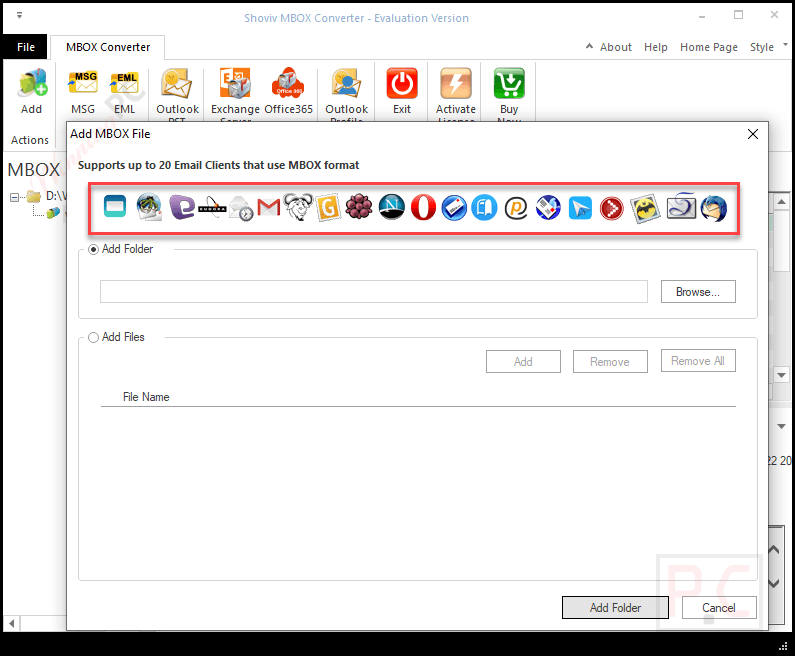Confirm with the Add Folder button
The image size is (796, 657).
615,608
